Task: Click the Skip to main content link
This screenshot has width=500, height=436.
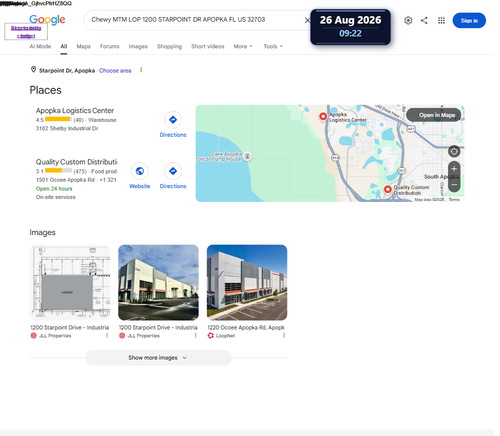Action: 26,32
